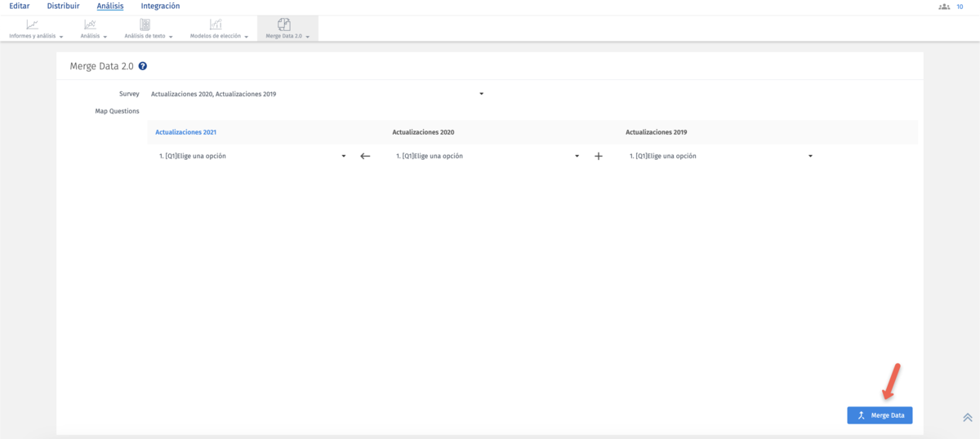Screen dimensions: 980x439
Task: Click the Merge Data 2.0 page title
Action: (102, 66)
